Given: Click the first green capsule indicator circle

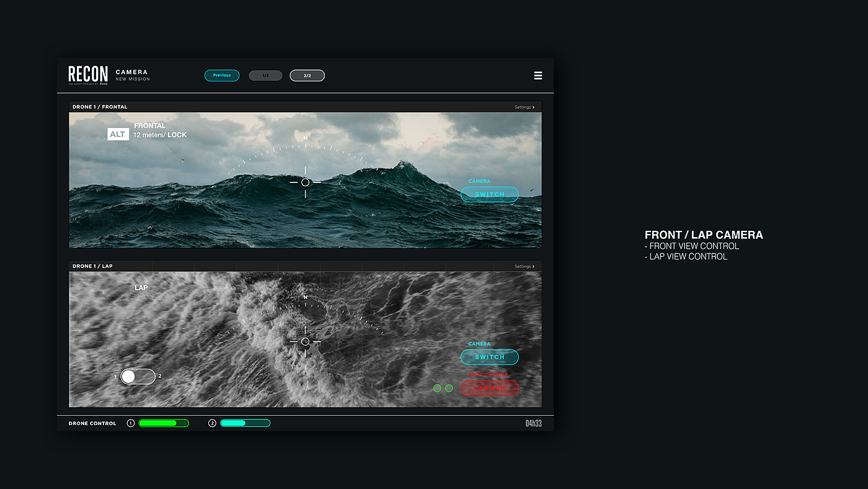Looking at the screenshot, I should coord(437,388).
